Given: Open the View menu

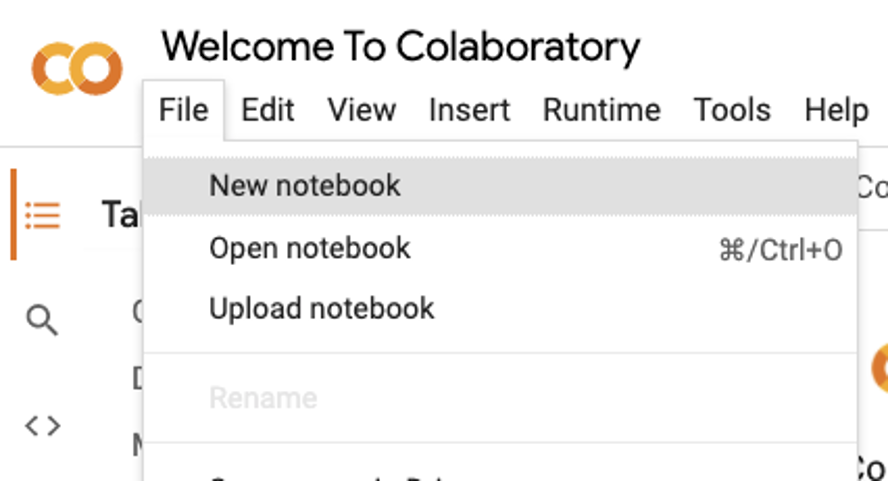Looking at the screenshot, I should (362, 110).
